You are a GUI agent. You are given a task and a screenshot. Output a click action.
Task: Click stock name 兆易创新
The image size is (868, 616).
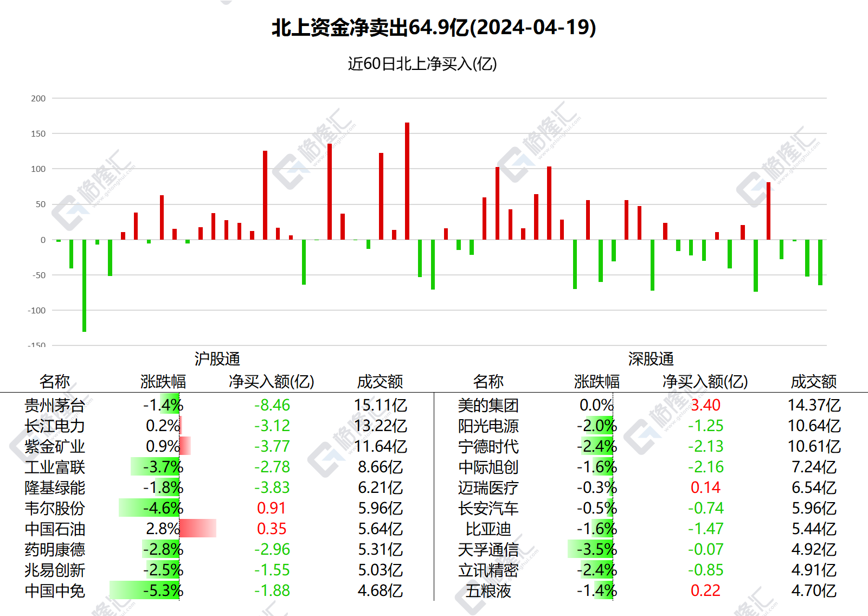click(55, 570)
